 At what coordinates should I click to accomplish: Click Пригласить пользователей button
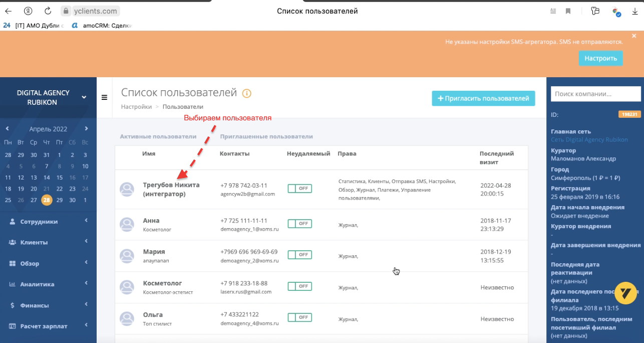pos(483,98)
